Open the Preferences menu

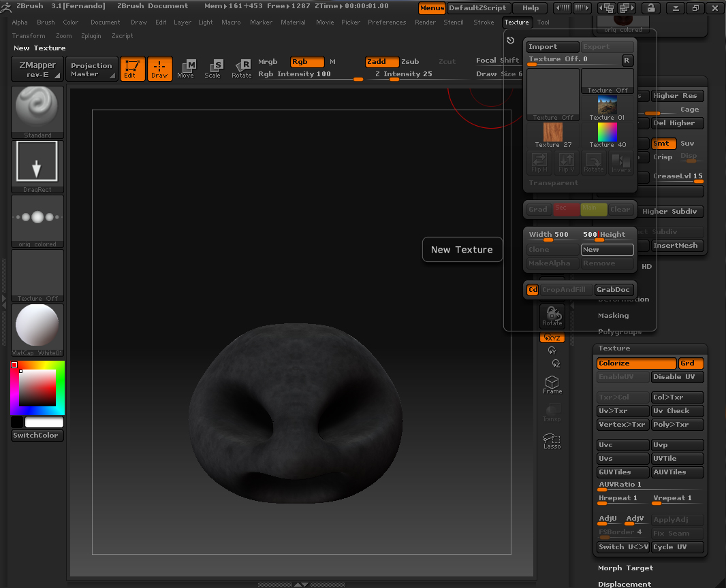coord(387,22)
